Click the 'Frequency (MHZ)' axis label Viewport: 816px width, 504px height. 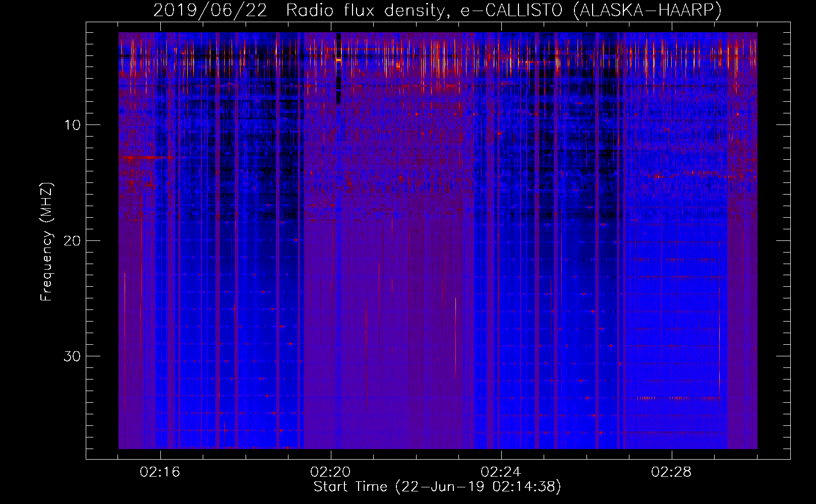[46, 242]
